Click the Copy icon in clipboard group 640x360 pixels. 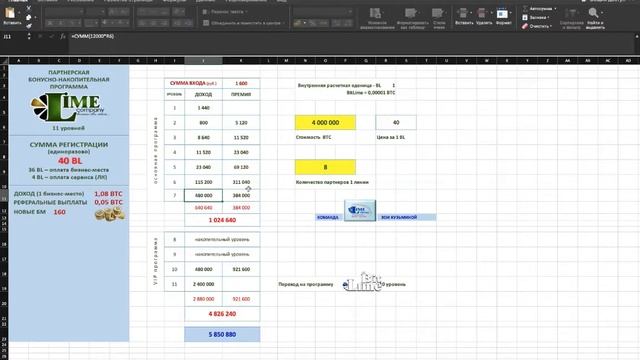(x=29, y=17)
